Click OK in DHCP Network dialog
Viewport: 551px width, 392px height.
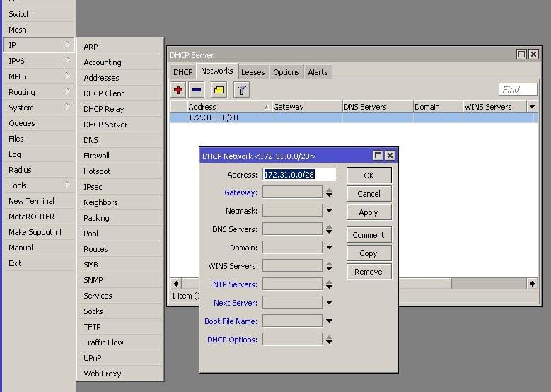click(x=369, y=175)
